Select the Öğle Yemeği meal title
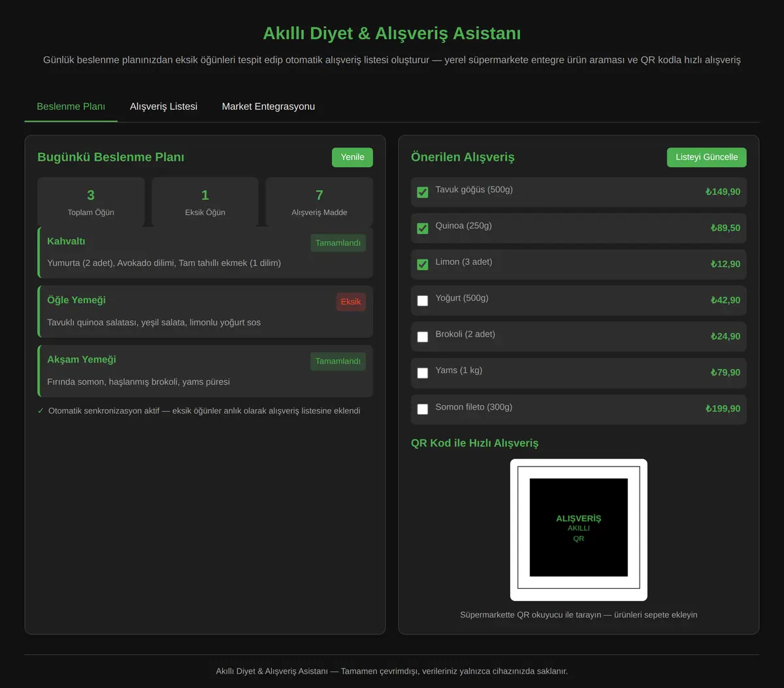Image resolution: width=784 pixels, height=688 pixels. coord(76,300)
